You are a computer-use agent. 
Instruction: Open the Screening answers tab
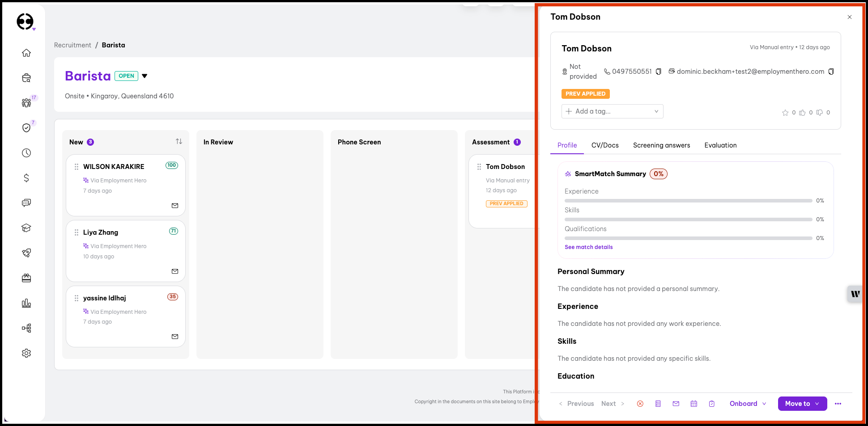tap(661, 145)
